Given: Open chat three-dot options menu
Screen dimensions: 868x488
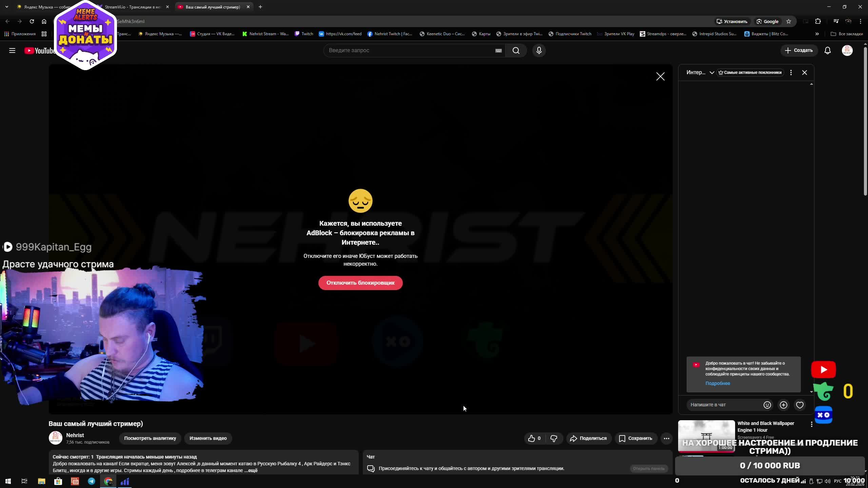Looking at the screenshot, I should coord(791,73).
